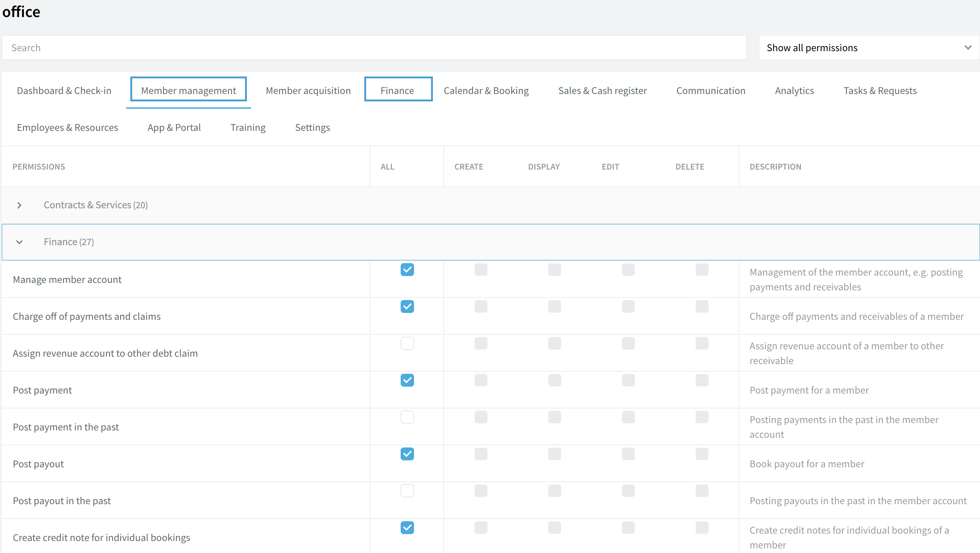Open the Tasks & Requests tab
This screenshot has width=980, height=553.
tap(880, 90)
